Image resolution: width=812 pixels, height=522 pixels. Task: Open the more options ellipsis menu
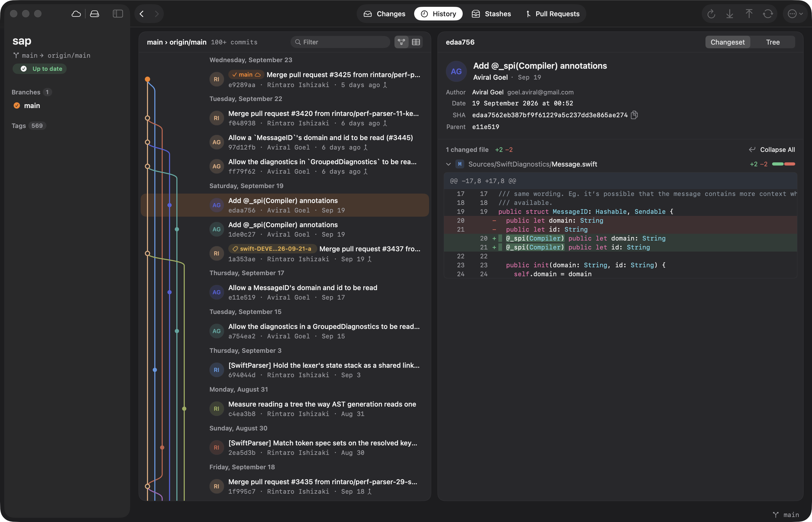point(795,14)
